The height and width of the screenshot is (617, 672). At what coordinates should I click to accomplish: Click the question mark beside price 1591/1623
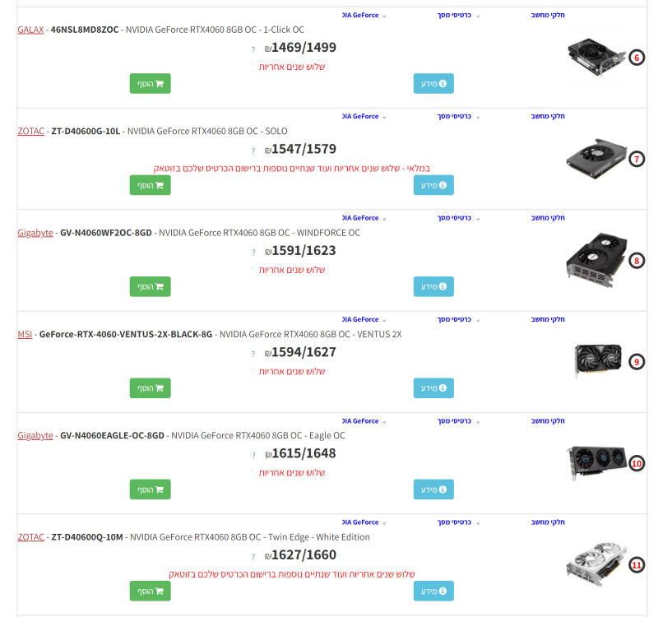[x=253, y=253]
